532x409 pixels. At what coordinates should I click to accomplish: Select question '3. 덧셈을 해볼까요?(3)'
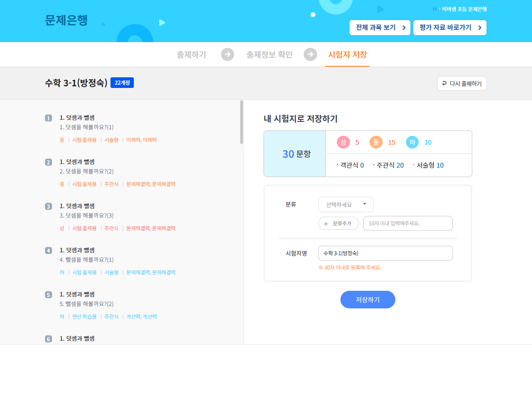pyautogui.click(x=87, y=216)
